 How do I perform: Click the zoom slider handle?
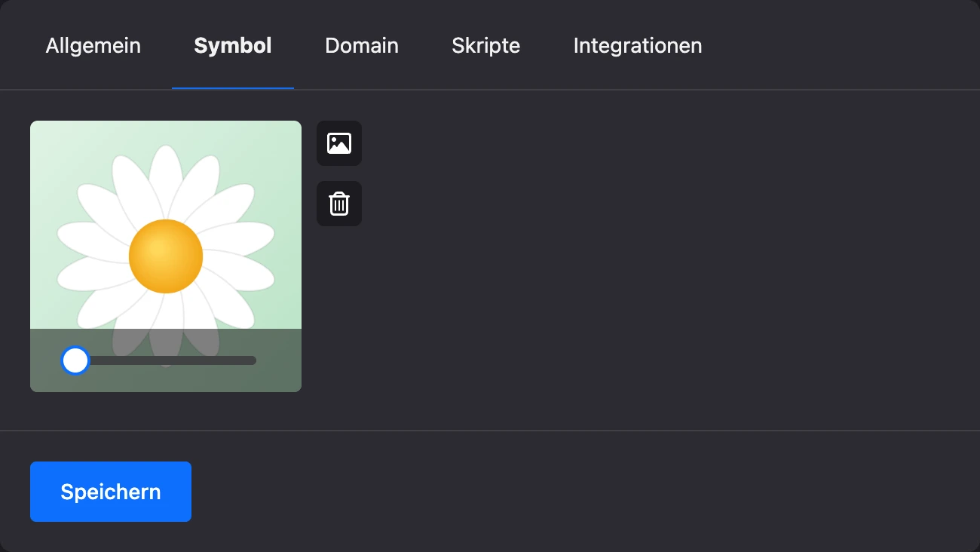[x=75, y=360]
